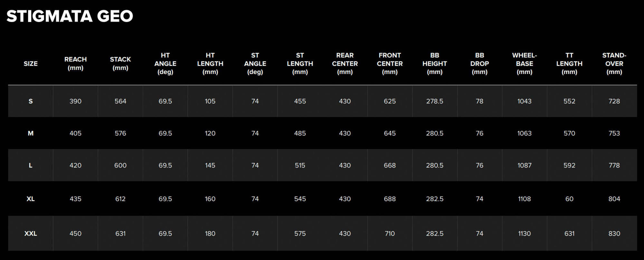Screen dimensions: 644x260
Task: Click the ST LENGTH (mm) header
Action: tap(300, 64)
